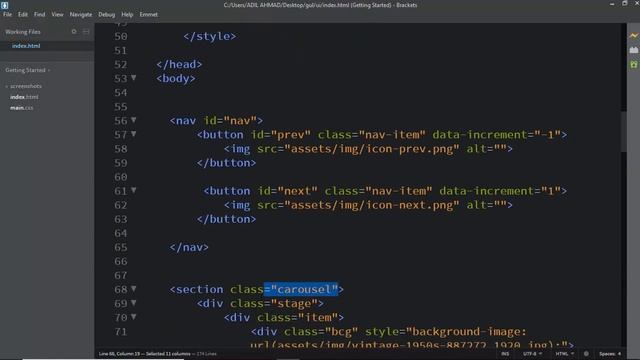Click the vertical editor scrollbar
Viewport: 640px width, 360px height.
(x=624, y=131)
